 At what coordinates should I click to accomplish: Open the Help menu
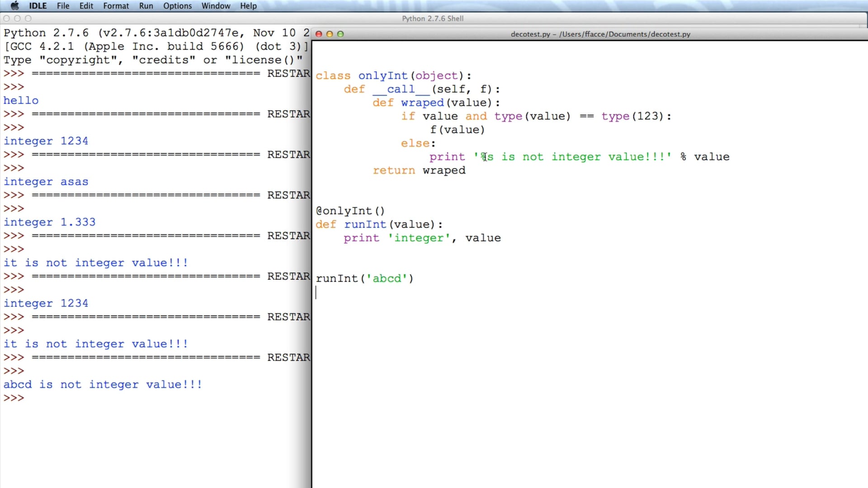click(248, 6)
